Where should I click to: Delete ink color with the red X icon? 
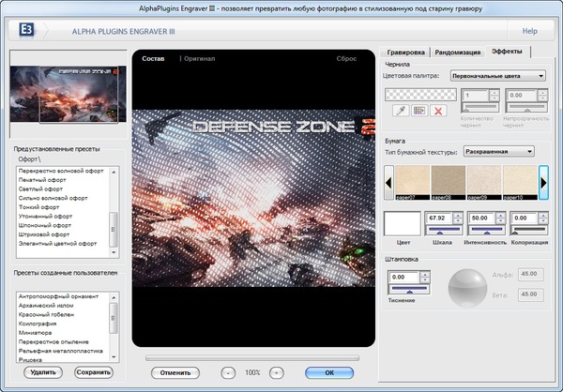[x=436, y=111]
